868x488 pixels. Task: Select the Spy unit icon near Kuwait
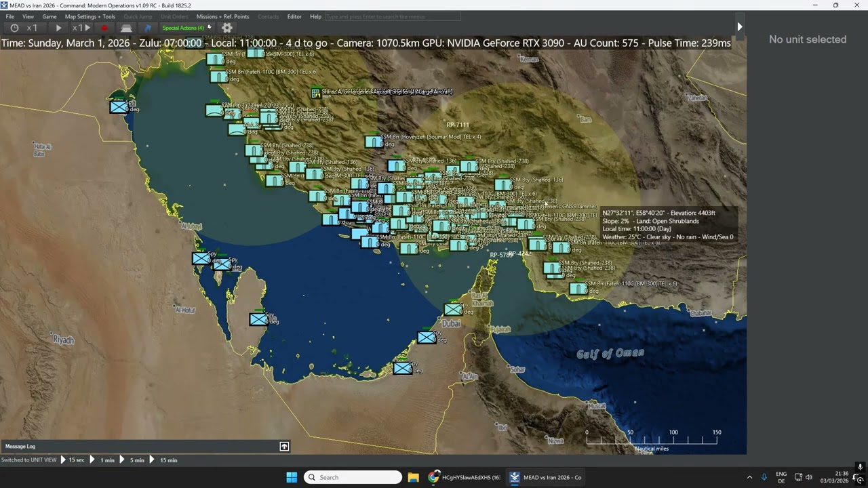pos(119,106)
